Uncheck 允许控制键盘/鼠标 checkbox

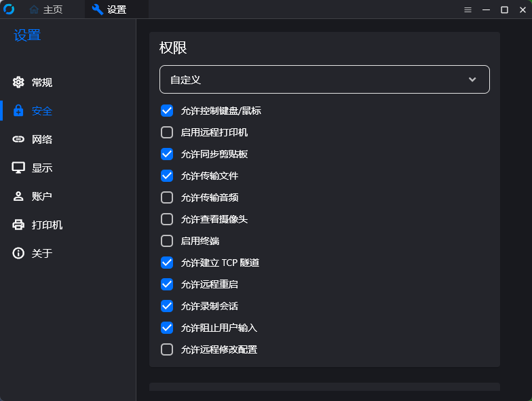(167, 111)
